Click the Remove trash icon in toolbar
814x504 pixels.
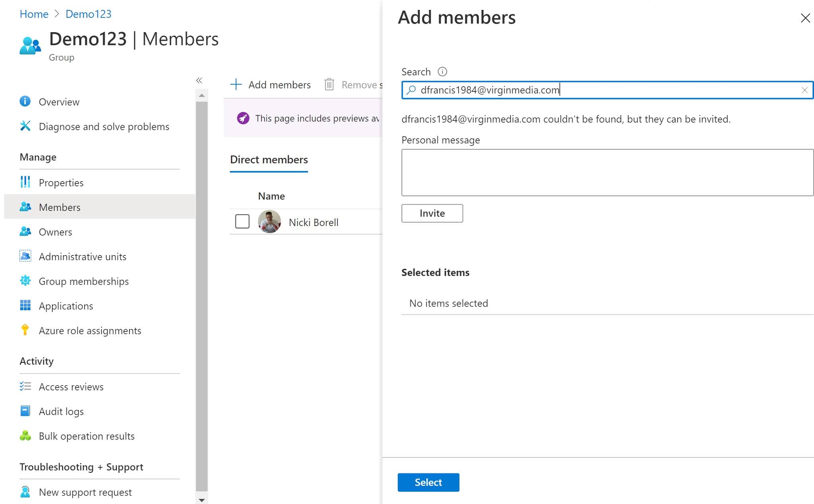(329, 85)
